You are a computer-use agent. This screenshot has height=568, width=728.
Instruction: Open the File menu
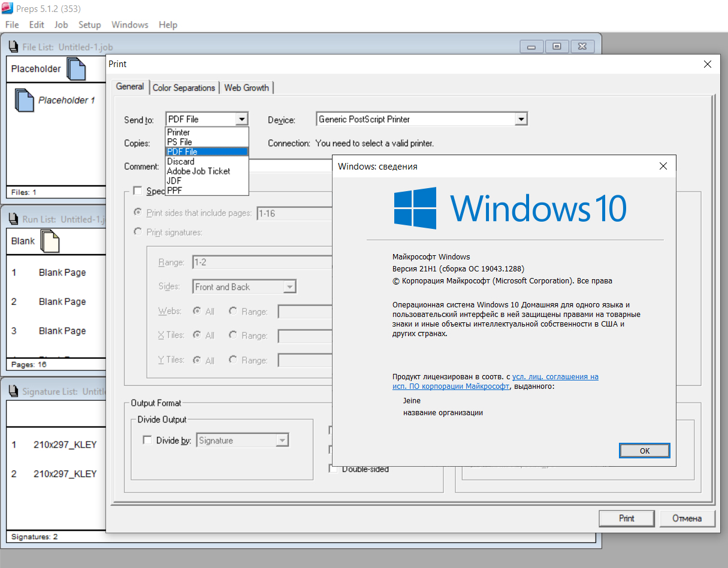coord(12,25)
